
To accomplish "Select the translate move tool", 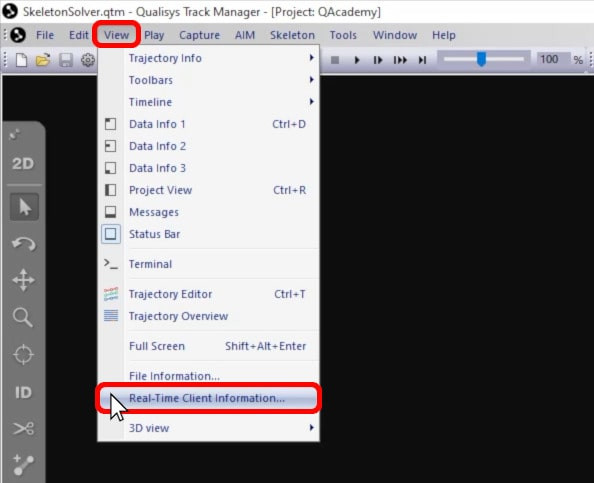I will click(x=23, y=280).
